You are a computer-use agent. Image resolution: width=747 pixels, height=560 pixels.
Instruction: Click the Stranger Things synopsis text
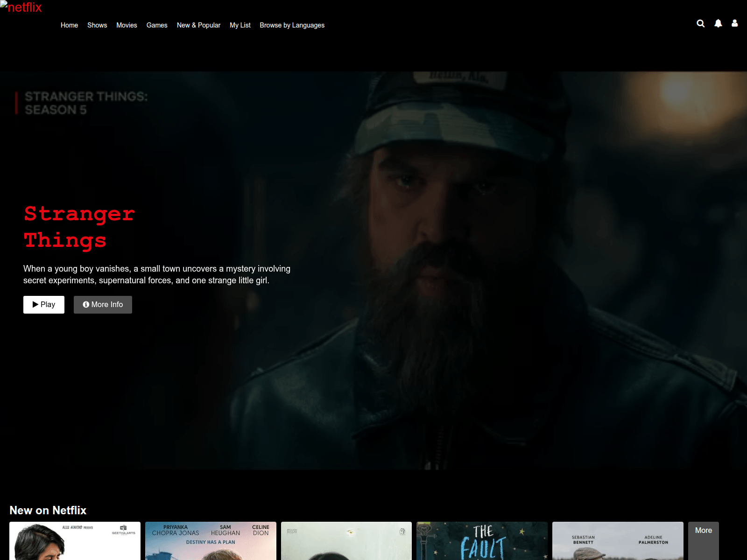157,274
